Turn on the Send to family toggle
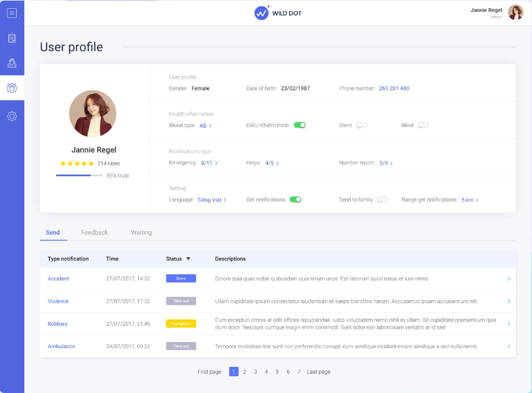The width and height of the screenshot is (532, 393). (383, 200)
